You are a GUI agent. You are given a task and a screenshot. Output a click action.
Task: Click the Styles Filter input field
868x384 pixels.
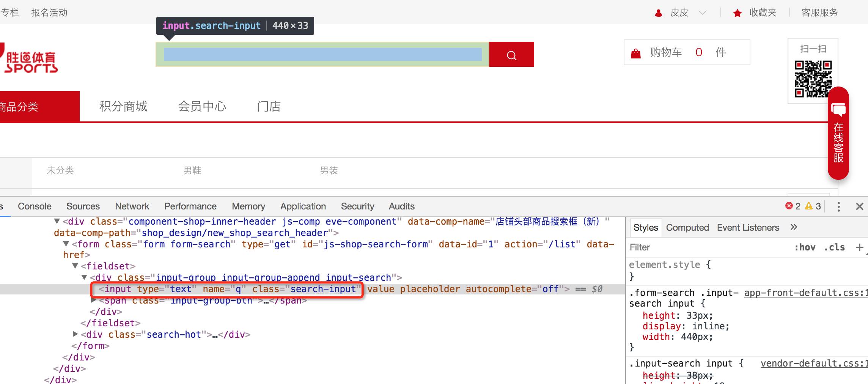tap(709, 247)
